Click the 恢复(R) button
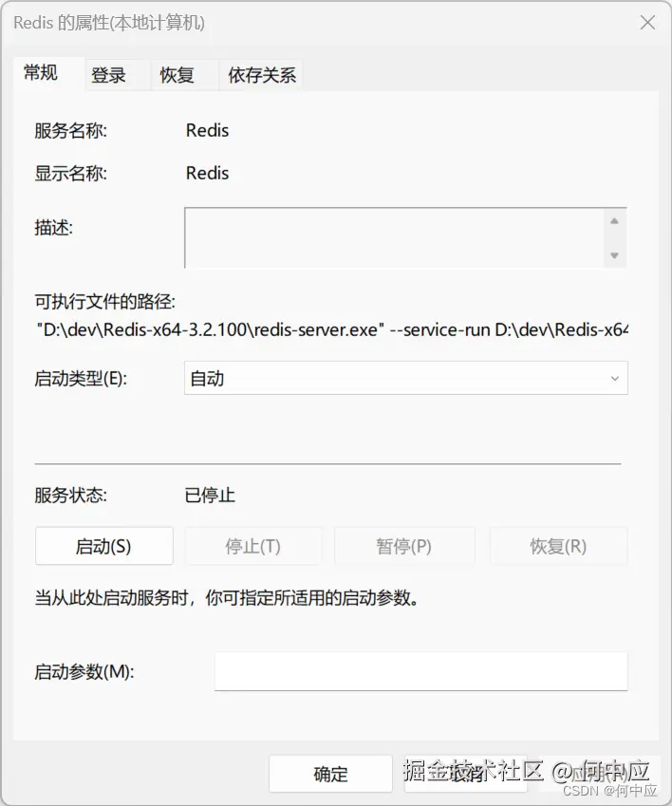 tap(558, 546)
